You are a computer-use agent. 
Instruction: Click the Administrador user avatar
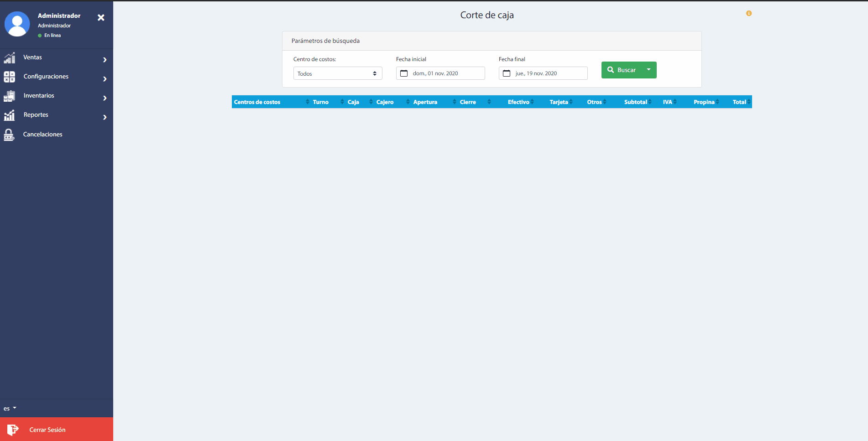[17, 24]
